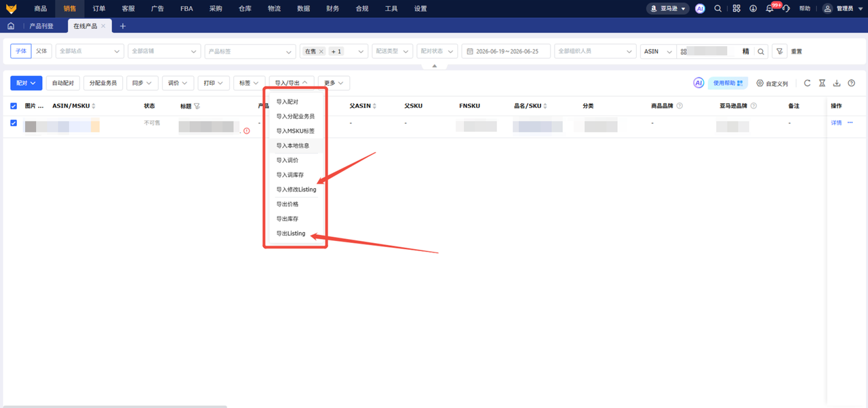Open the advanced filter funnel button

780,52
